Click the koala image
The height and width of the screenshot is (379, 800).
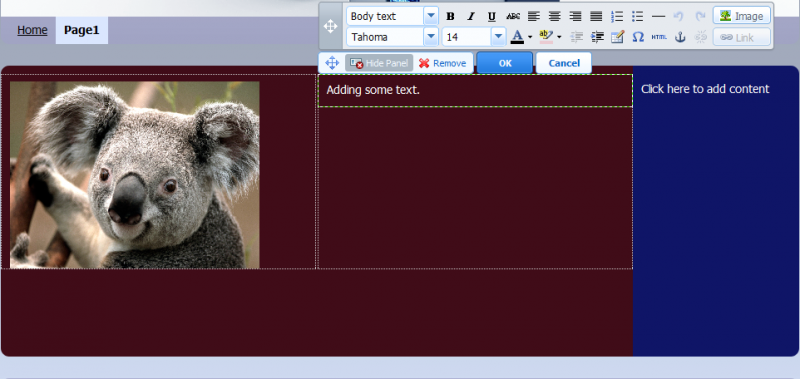pos(135,175)
